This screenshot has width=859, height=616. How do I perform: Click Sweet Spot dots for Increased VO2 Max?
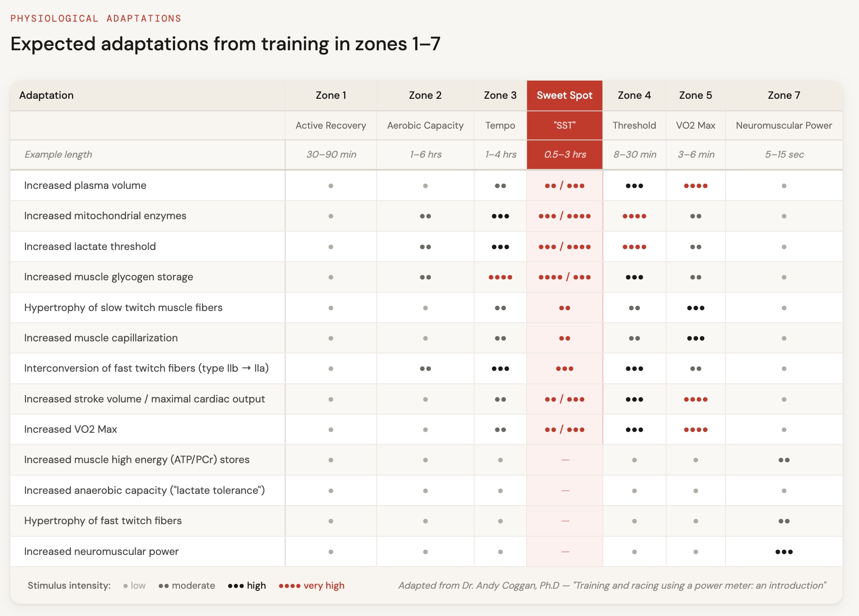click(564, 430)
